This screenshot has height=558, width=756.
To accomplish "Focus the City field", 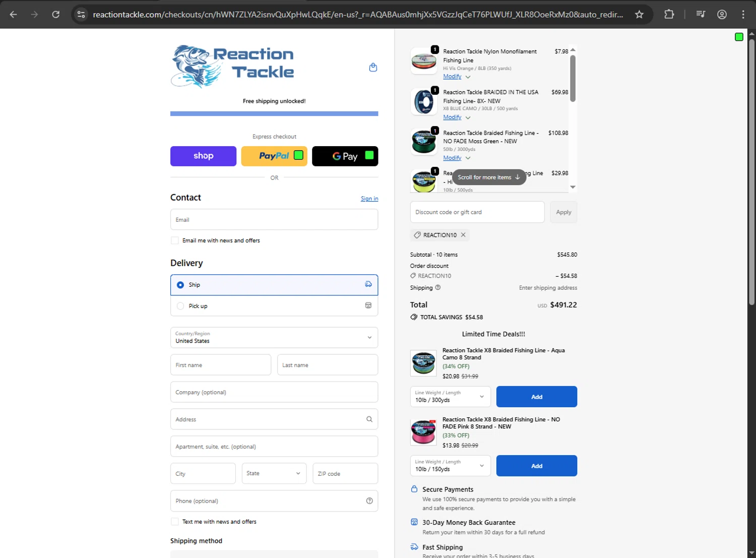I will [203, 473].
